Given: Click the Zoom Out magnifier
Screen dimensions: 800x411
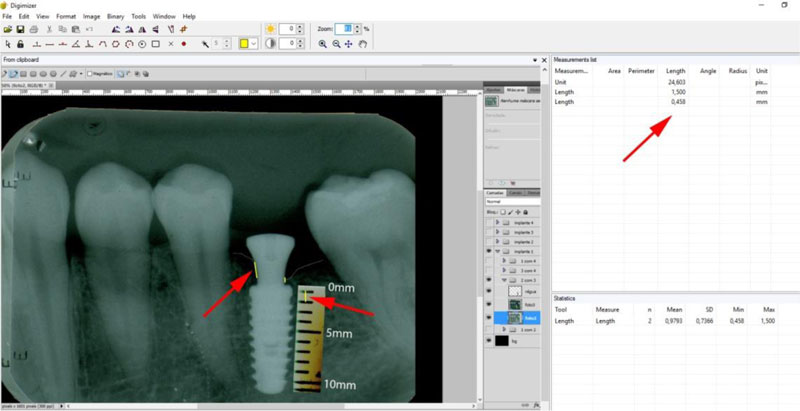Looking at the screenshot, I should pyautogui.click(x=336, y=44).
